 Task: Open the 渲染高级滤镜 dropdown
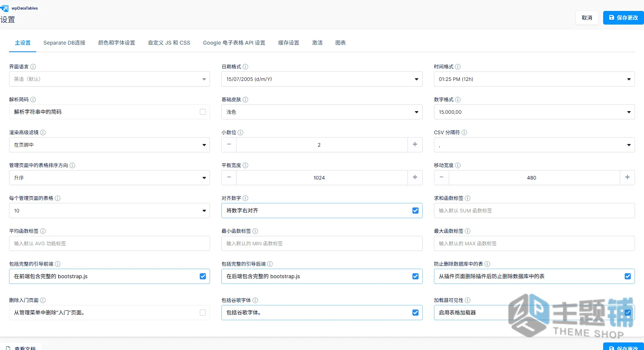(110, 145)
